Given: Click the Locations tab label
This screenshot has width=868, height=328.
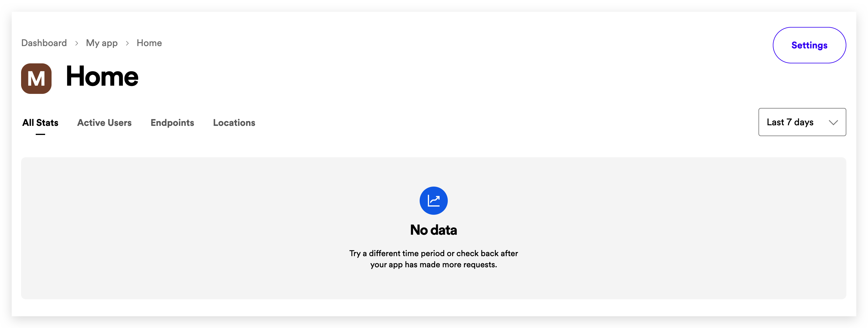Looking at the screenshot, I should pyautogui.click(x=234, y=123).
